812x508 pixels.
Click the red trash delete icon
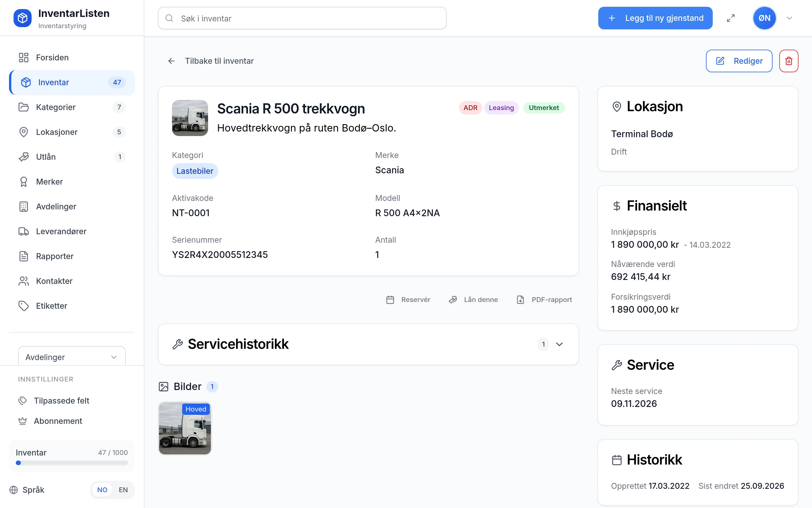pos(789,61)
